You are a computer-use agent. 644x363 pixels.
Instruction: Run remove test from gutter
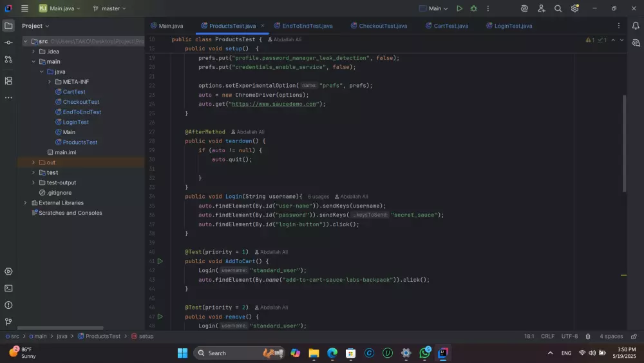(160, 317)
